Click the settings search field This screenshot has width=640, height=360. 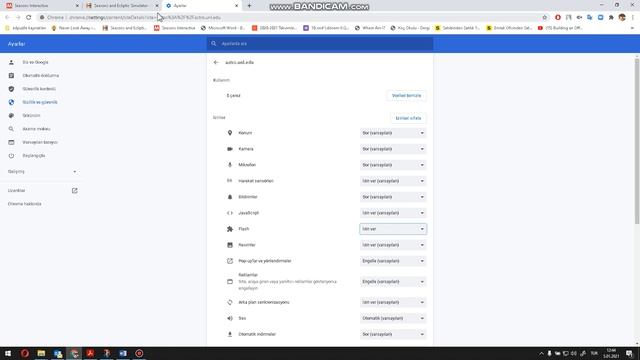click(320, 44)
